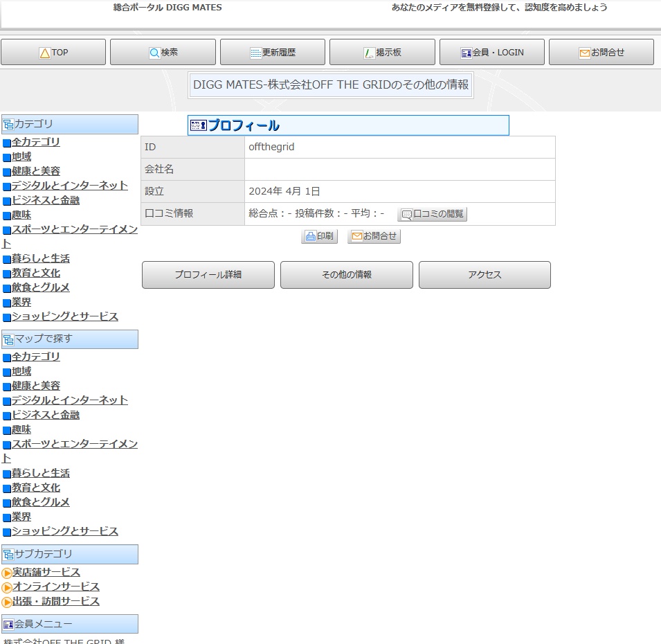Click the speech bubble icon on 口コミの閲覧

[x=406, y=215]
